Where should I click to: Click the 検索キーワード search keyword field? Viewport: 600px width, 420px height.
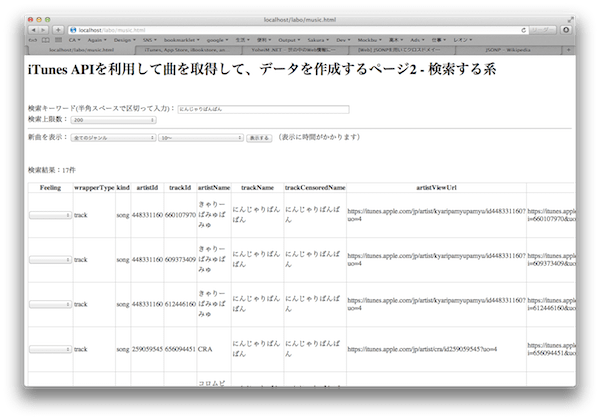click(x=263, y=109)
